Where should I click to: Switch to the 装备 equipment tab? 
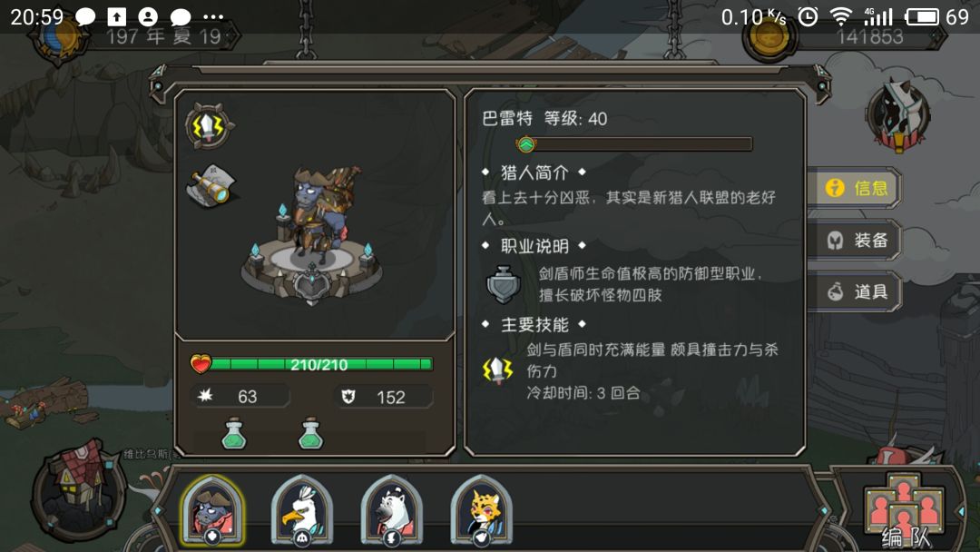856,240
